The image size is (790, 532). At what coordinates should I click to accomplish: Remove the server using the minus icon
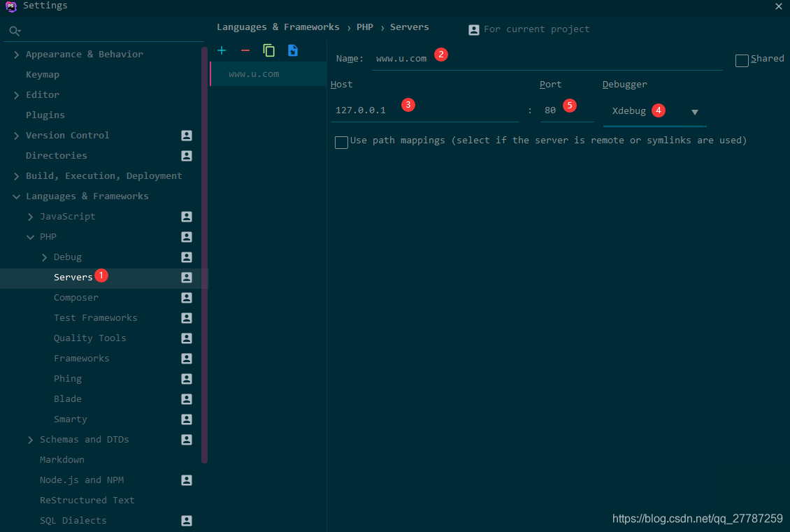pyautogui.click(x=245, y=50)
